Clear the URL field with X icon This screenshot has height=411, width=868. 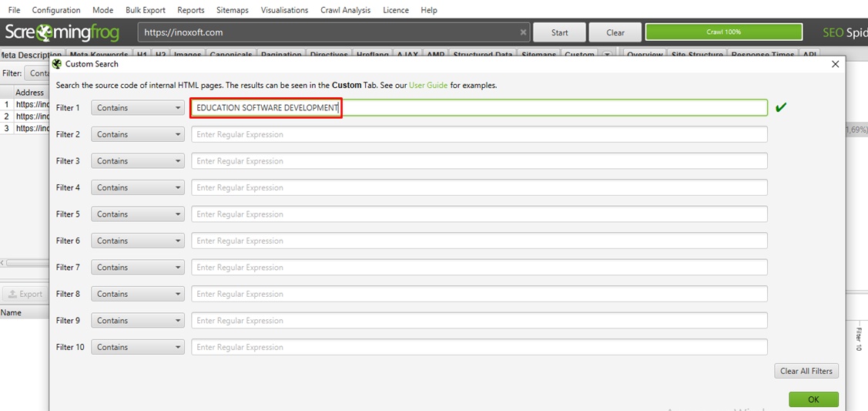523,32
